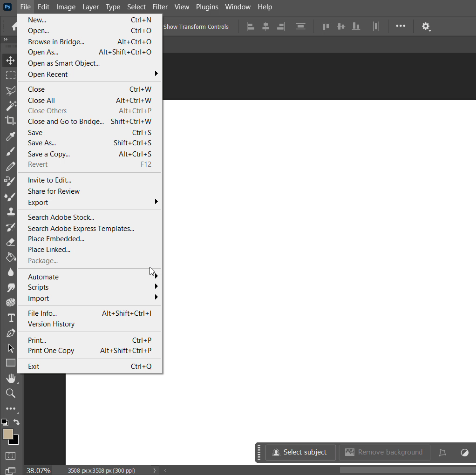Choose Save As from File menu

pyautogui.click(x=89, y=143)
